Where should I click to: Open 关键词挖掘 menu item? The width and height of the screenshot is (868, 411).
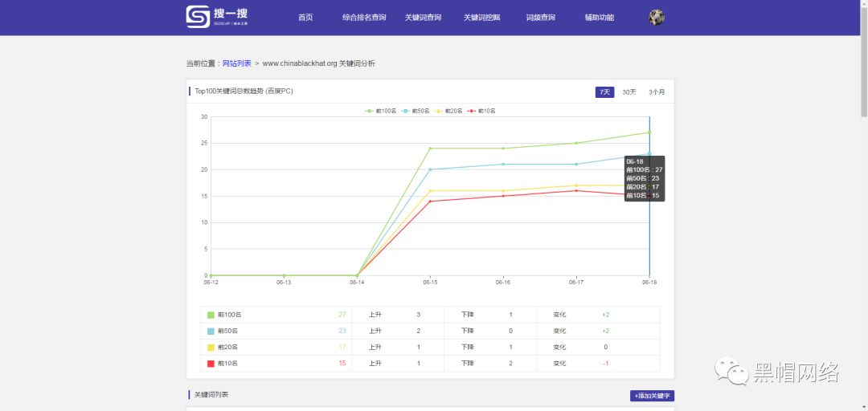(x=481, y=17)
